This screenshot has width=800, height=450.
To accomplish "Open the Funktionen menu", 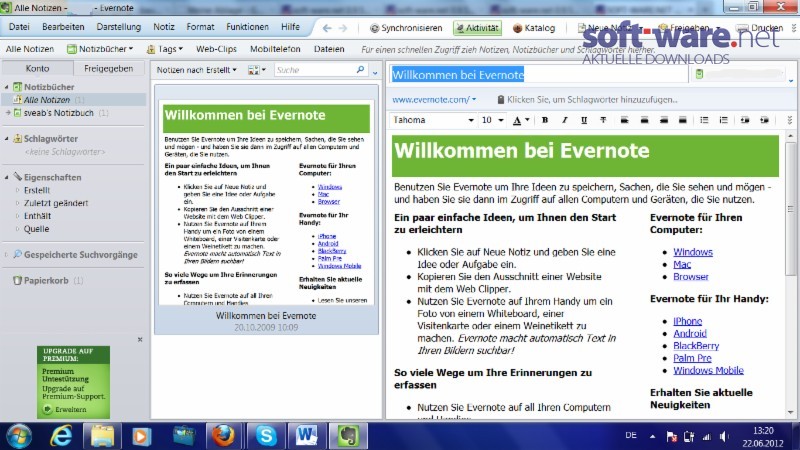I will coord(247,27).
